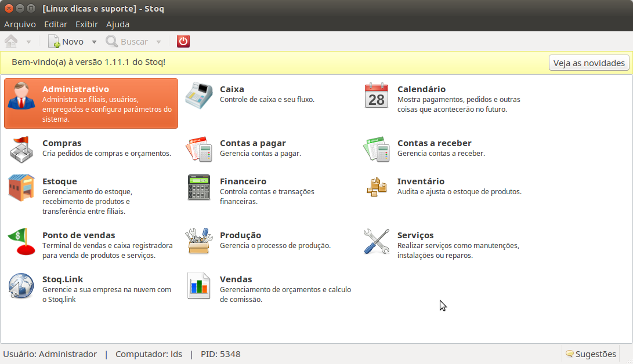Click 'Cria pedidos de compras e orçamentos.' text

click(x=107, y=154)
